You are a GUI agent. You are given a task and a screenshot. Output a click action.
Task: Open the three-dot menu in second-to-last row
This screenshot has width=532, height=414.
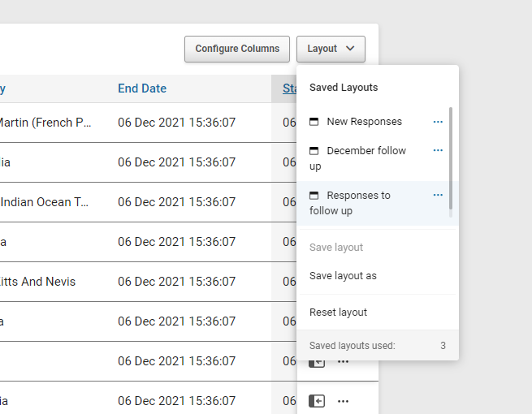343,361
